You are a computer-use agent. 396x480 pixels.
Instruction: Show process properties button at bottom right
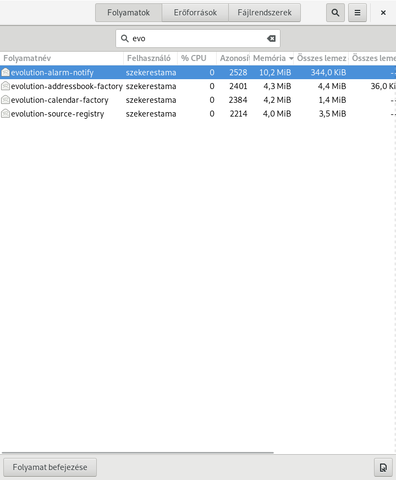[x=383, y=467]
